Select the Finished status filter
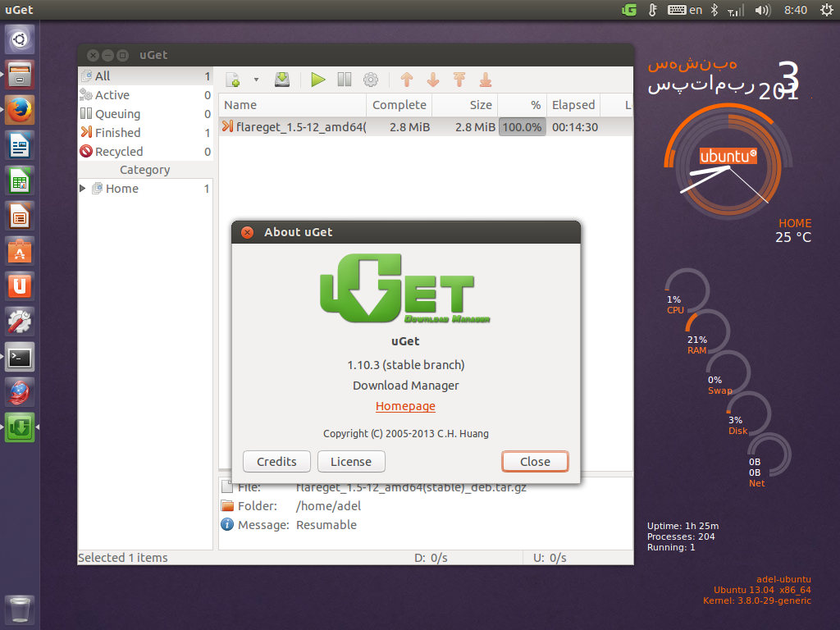Screen dimensions: 840x630 [x=117, y=133]
